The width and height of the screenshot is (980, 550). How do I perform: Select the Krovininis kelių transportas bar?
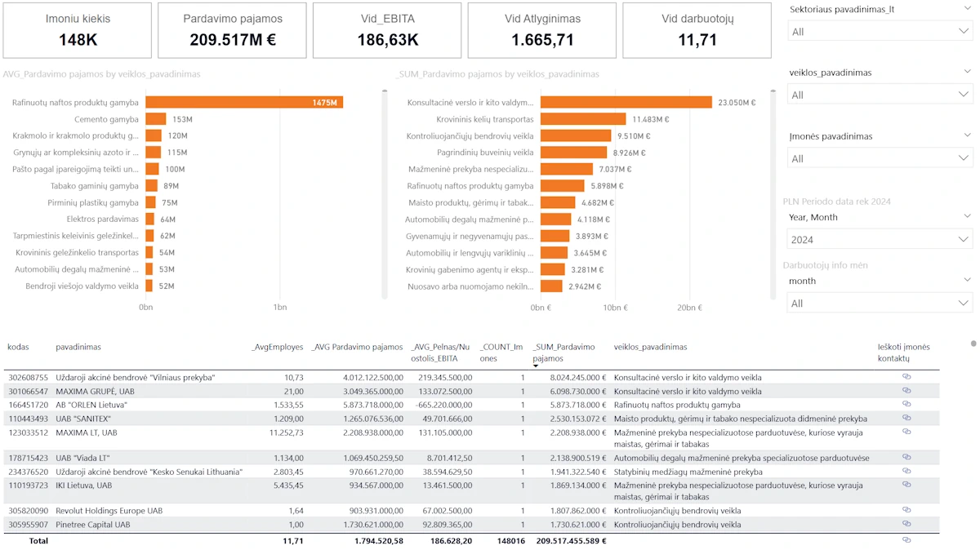click(x=582, y=119)
